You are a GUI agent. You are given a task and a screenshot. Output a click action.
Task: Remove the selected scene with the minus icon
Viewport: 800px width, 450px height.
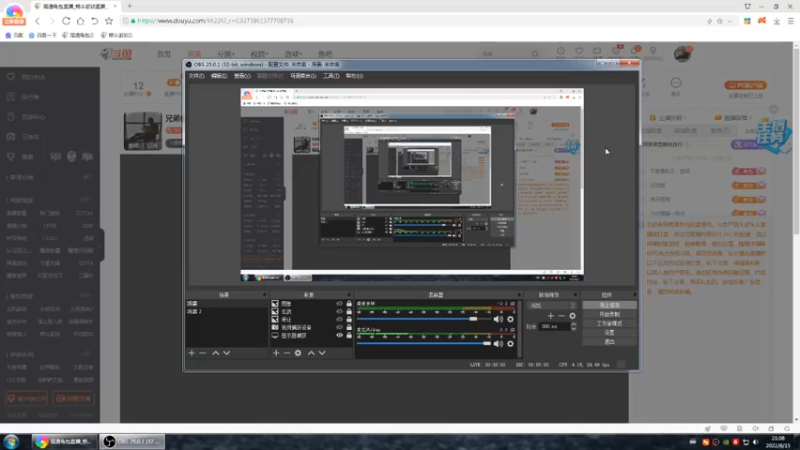203,353
